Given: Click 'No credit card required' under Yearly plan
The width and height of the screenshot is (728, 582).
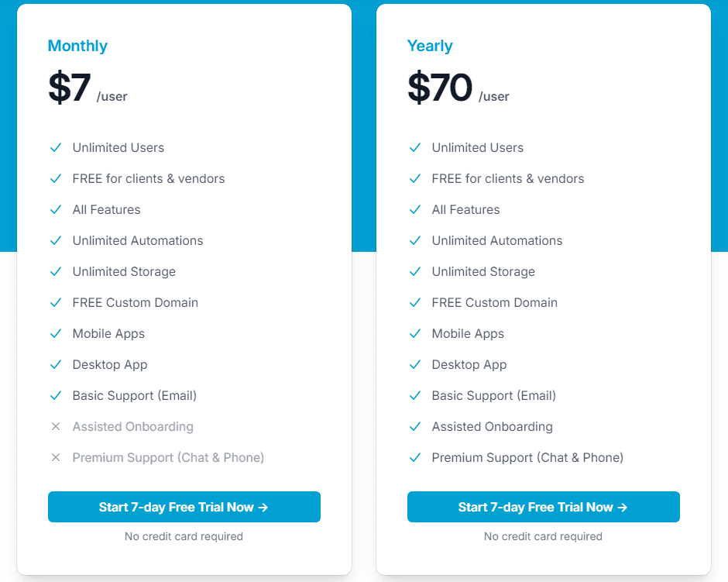Looking at the screenshot, I should click(x=543, y=536).
